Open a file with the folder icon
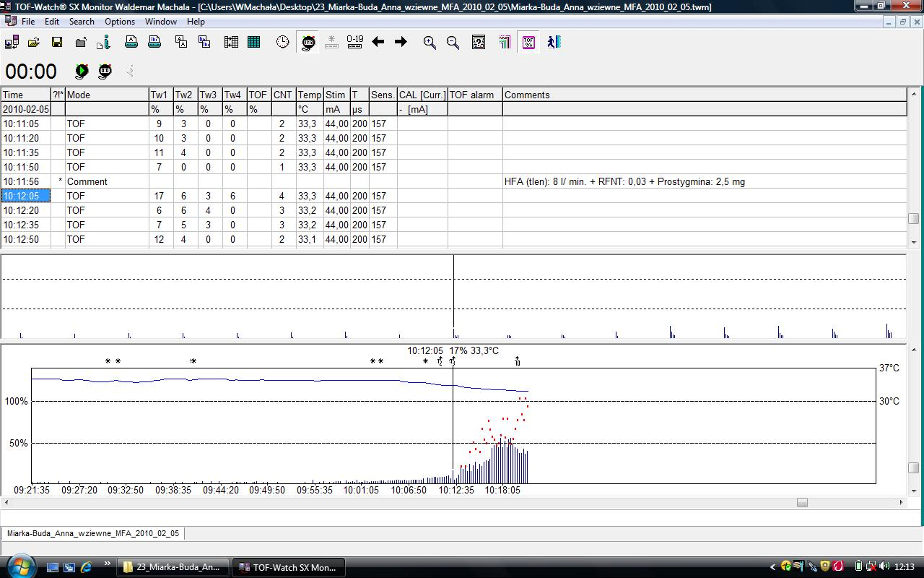This screenshot has height=578, width=924. 34,43
